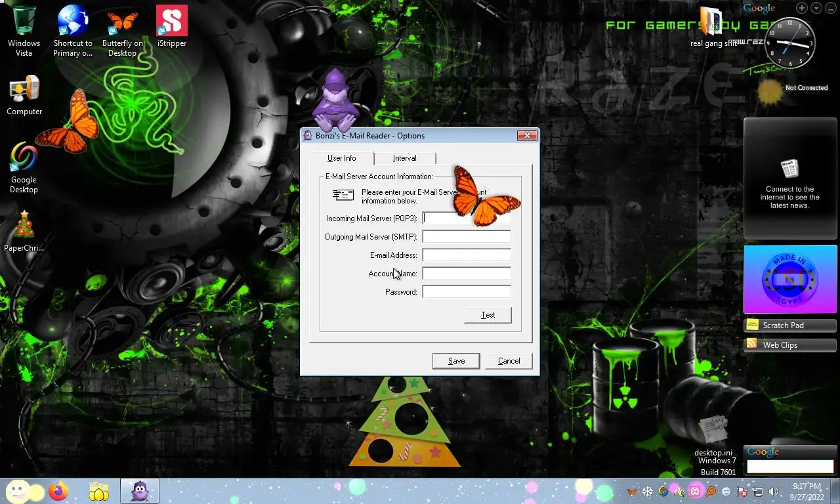Image resolution: width=840 pixels, height=504 pixels.
Task: Click the Google Desktop swirl tray icon
Action: point(663,492)
